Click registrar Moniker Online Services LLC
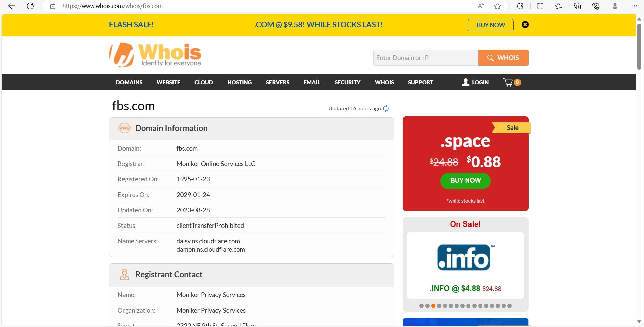The width and height of the screenshot is (644, 327). pyautogui.click(x=216, y=164)
